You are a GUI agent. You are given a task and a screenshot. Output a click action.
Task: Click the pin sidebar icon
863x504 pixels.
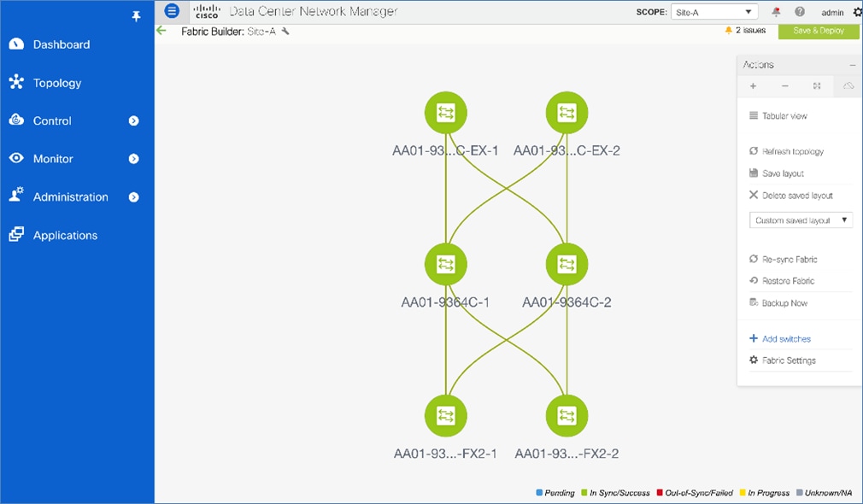click(x=136, y=16)
